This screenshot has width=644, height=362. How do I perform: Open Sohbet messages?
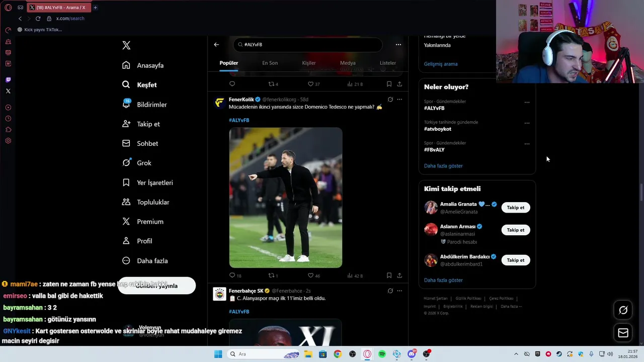(140, 143)
